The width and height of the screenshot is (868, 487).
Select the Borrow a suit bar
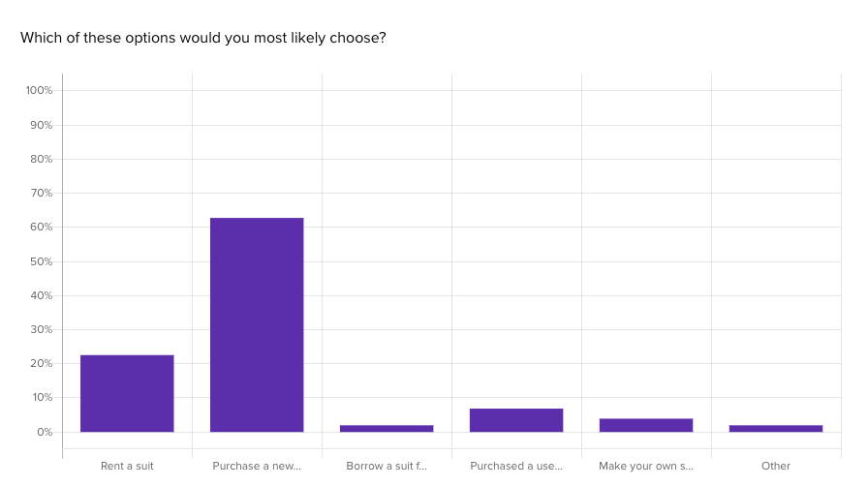pyautogui.click(x=387, y=428)
